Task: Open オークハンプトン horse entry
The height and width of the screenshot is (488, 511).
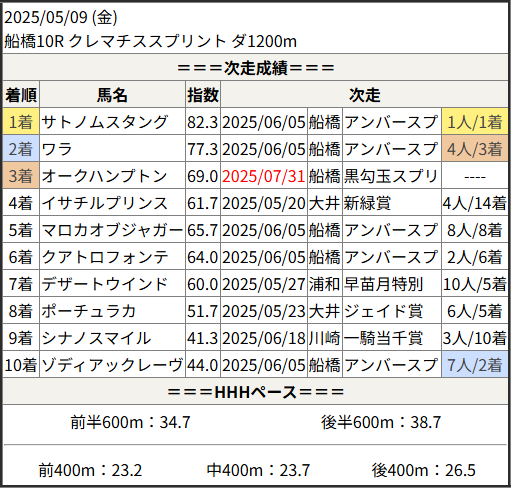Action: click(104, 176)
